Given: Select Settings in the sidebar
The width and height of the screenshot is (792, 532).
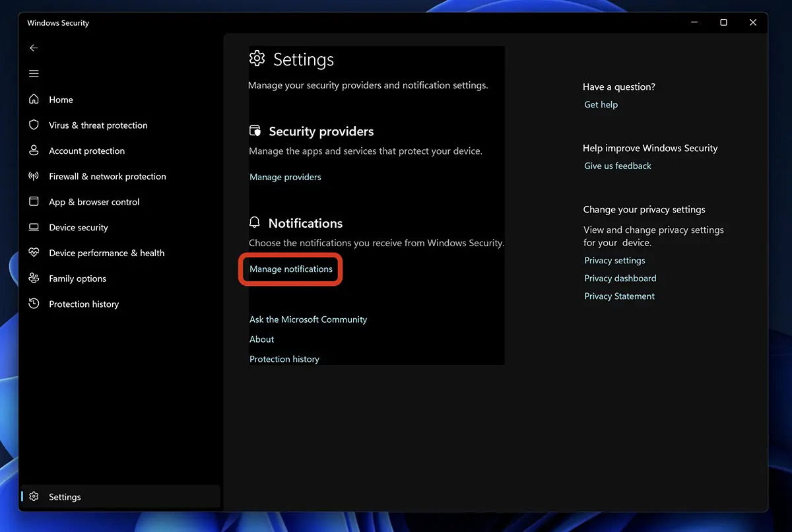Looking at the screenshot, I should (x=121, y=497).
